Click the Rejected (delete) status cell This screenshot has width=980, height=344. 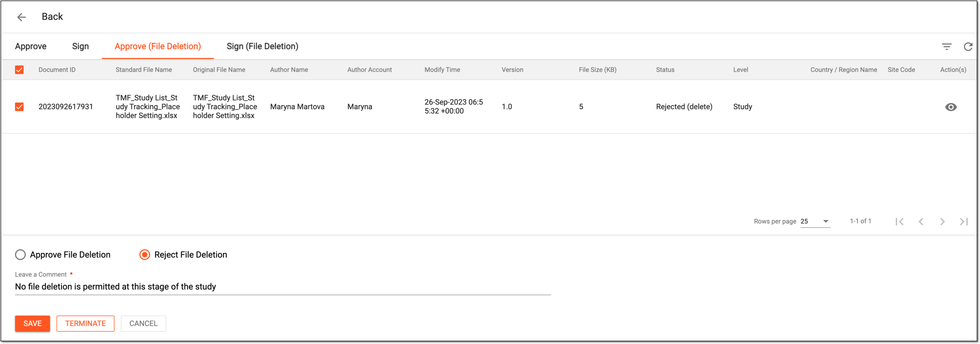click(x=684, y=107)
